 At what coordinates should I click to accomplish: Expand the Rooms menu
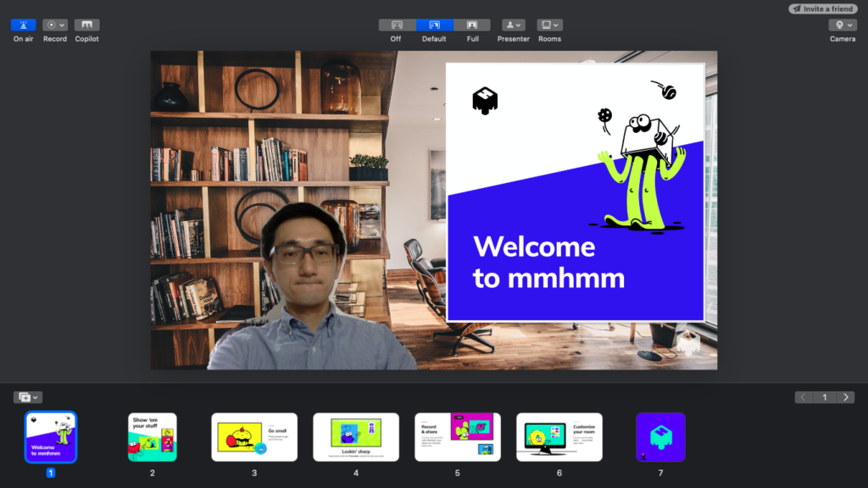[549, 25]
